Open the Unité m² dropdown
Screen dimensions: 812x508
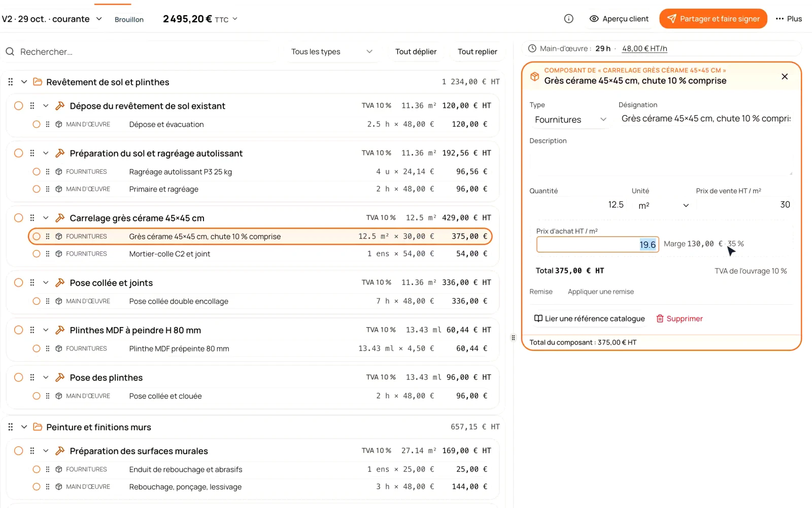663,205
